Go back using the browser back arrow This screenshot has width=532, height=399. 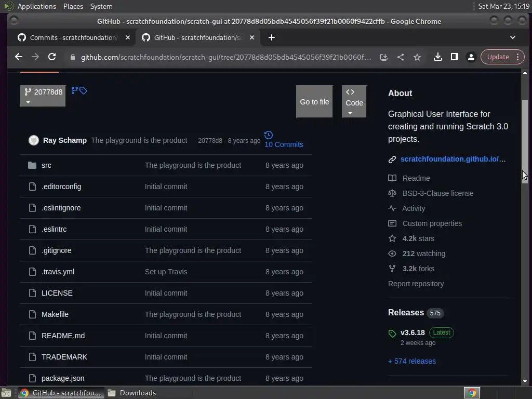click(x=19, y=57)
